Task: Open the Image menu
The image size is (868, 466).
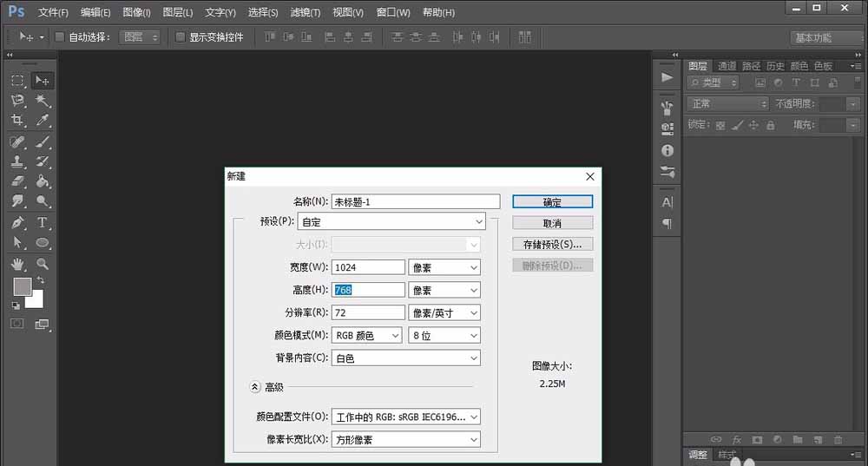Action: coord(136,12)
